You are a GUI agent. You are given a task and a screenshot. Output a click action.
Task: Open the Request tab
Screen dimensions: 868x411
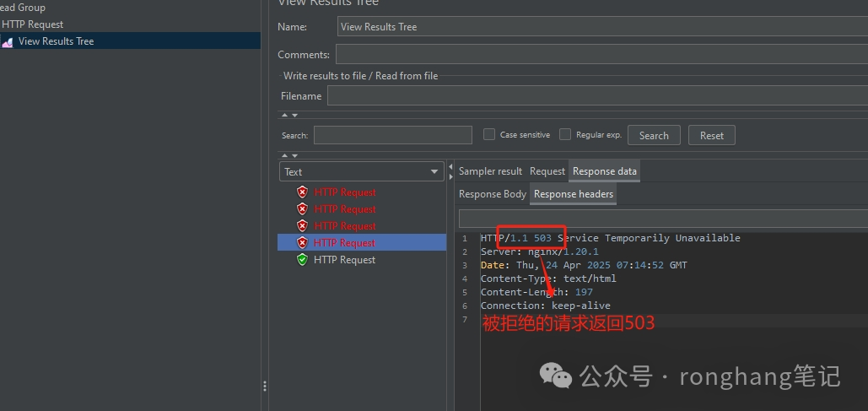tap(547, 171)
